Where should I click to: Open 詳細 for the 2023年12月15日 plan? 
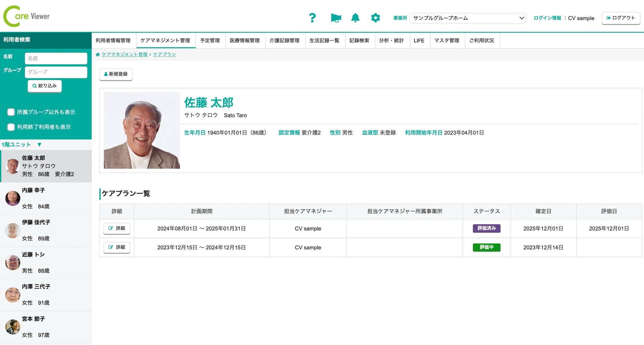click(117, 247)
